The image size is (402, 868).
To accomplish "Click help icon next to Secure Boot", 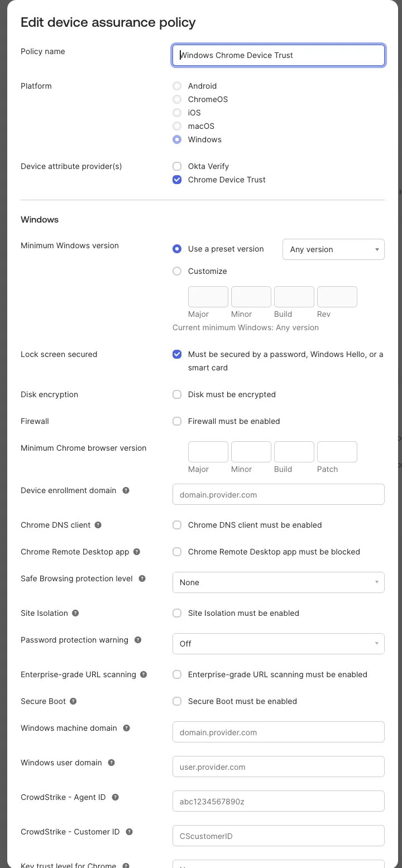I will point(73,701).
